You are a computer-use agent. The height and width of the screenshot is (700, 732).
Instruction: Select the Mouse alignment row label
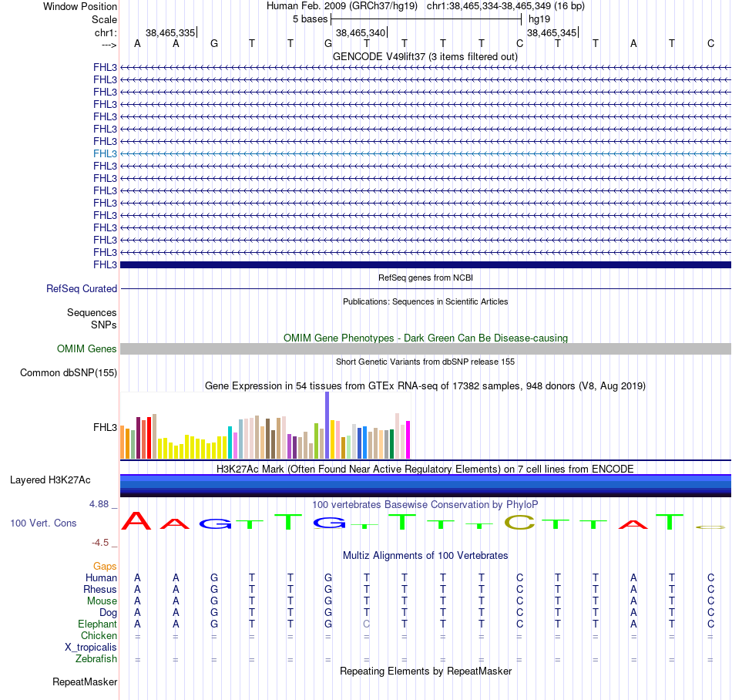coord(102,601)
